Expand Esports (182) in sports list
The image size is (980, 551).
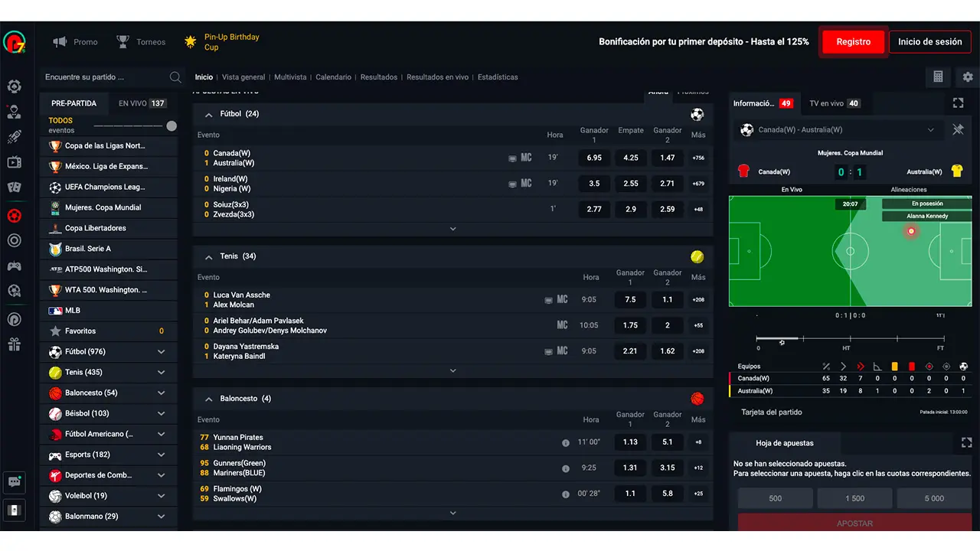161,455
